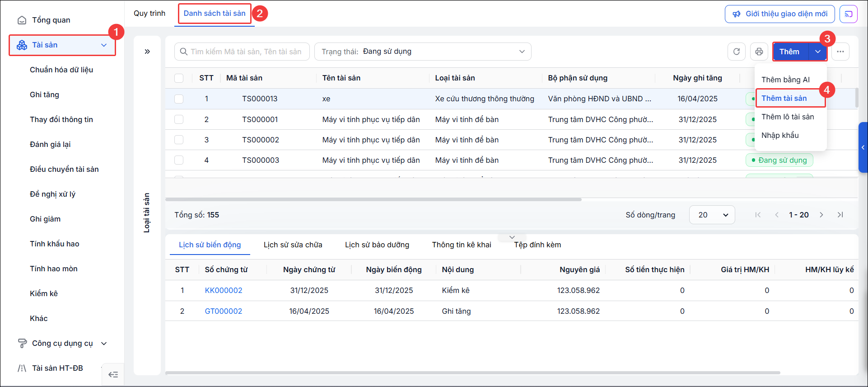868x387 pixels.
Task: Switch to the Quy trình tab
Action: 149,13
